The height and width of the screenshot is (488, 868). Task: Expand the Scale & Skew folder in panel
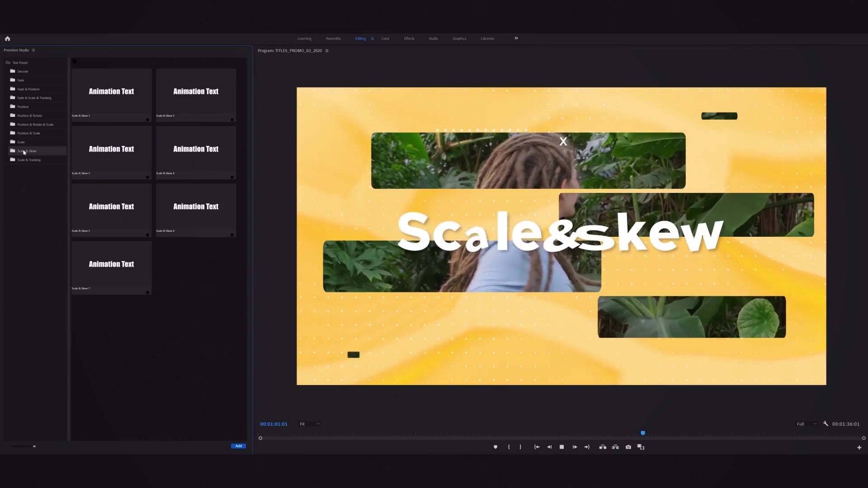point(27,151)
